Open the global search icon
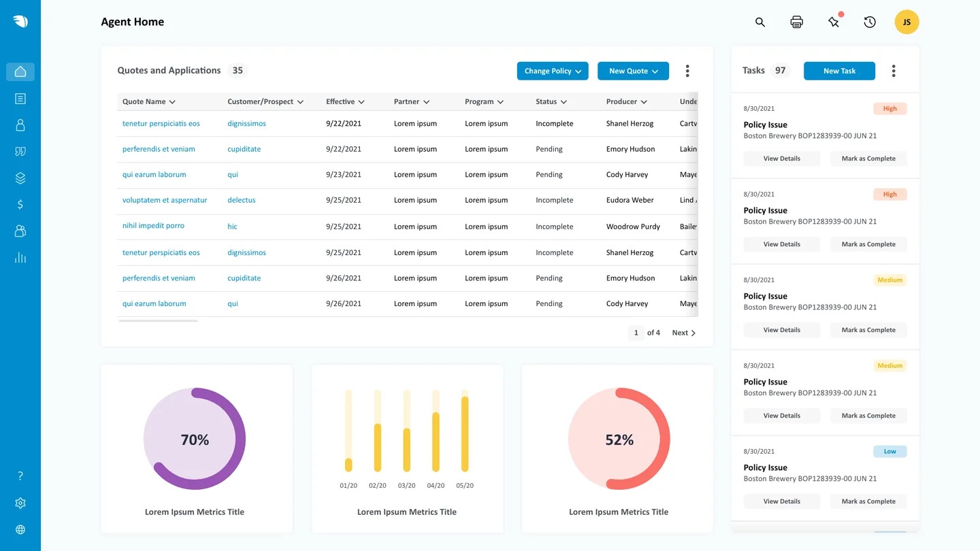Image resolution: width=980 pixels, height=551 pixels. [759, 22]
